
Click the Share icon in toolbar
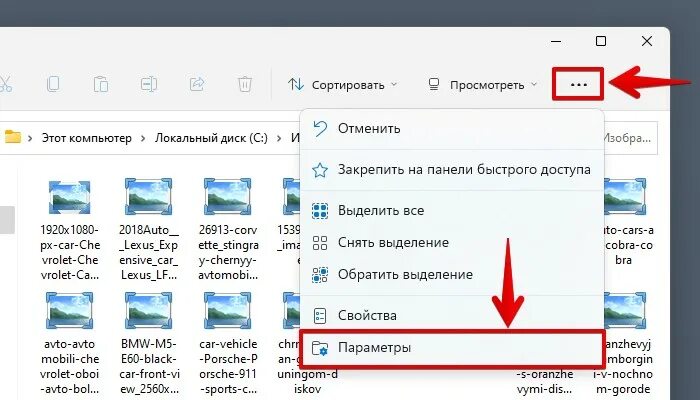(197, 84)
